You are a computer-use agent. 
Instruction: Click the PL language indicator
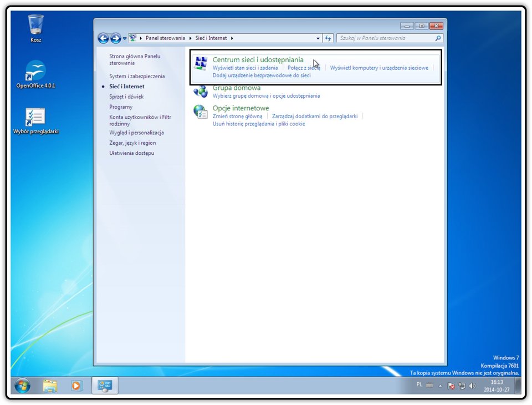(420, 384)
